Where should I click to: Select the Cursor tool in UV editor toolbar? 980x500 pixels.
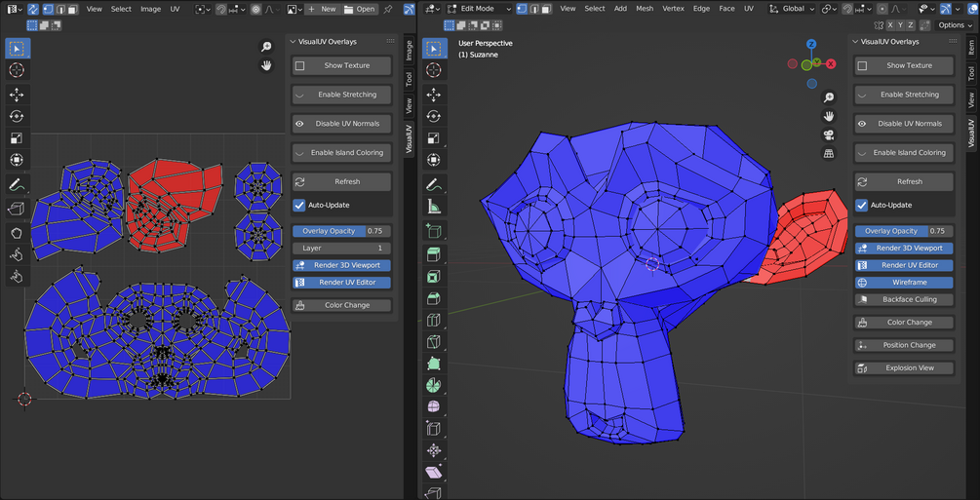(17, 70)
